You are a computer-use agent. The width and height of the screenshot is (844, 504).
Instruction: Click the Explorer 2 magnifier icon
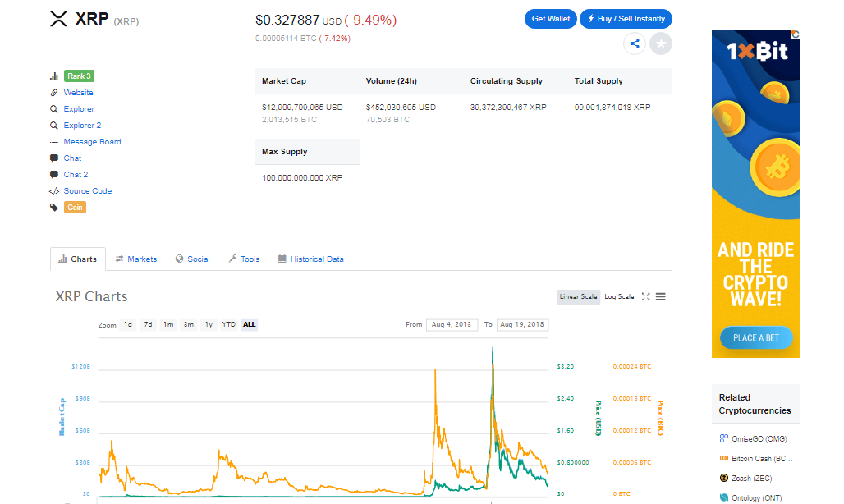[x=54, y=126]
